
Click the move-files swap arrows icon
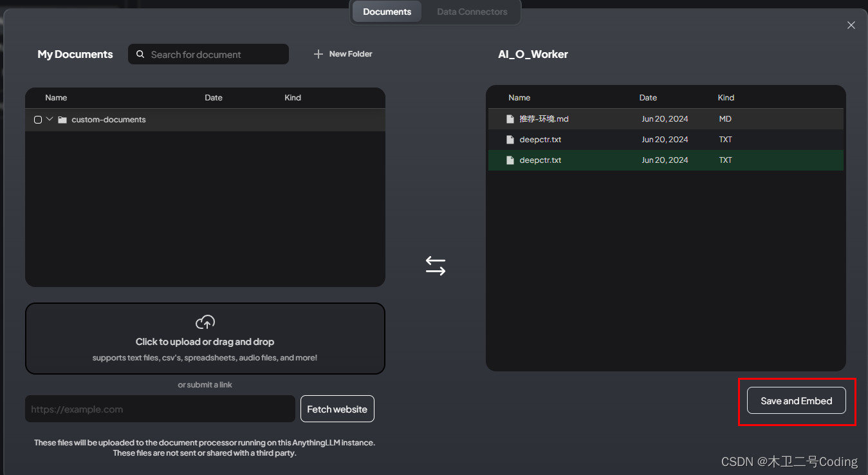point(436,266)
